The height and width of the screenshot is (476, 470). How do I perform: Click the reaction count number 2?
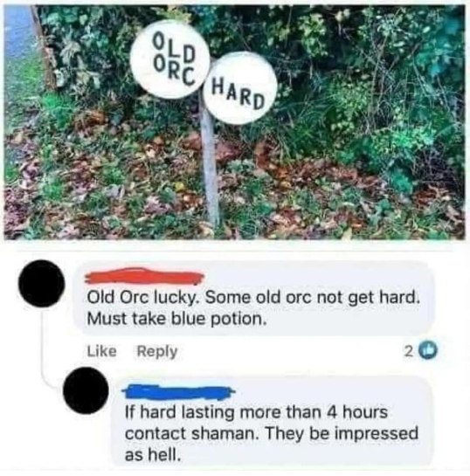409,352
